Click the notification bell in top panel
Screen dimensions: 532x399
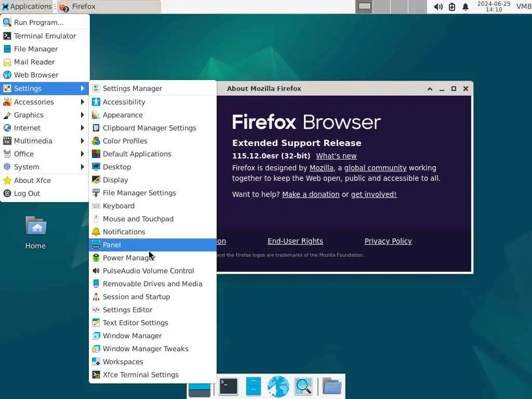point(465,7)
